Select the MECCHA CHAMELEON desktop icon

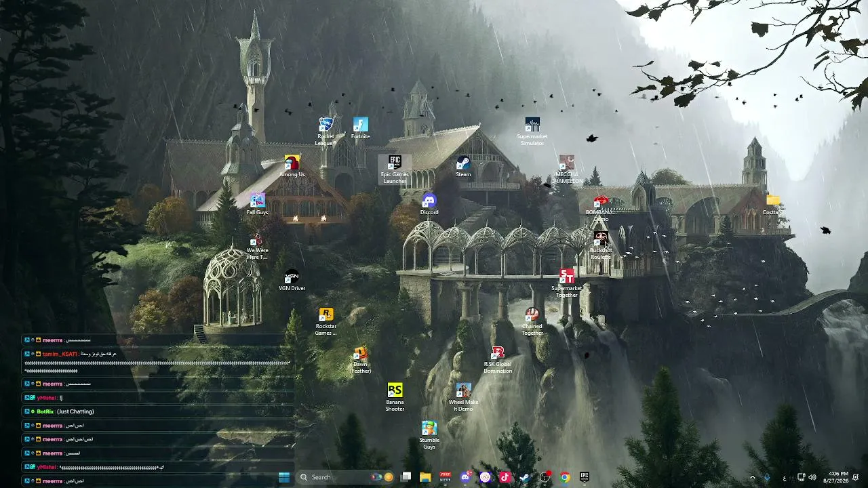(567, 169)
